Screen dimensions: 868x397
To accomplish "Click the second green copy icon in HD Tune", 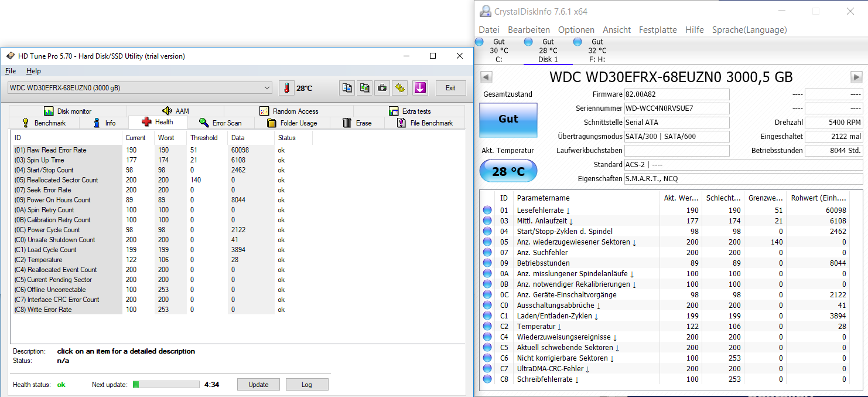I will (x=365, y=88).
